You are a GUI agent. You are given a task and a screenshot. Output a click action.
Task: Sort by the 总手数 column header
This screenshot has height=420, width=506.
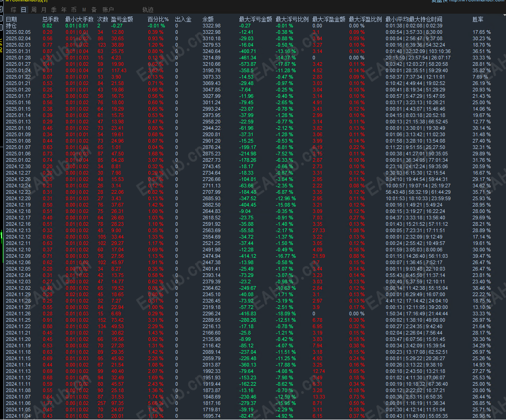coord(51,19)
